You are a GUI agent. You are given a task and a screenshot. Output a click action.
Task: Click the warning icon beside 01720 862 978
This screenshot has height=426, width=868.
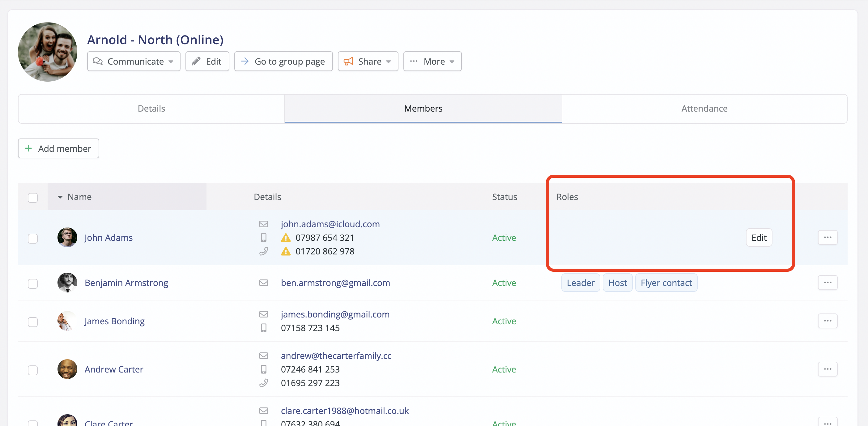point(285,251)
